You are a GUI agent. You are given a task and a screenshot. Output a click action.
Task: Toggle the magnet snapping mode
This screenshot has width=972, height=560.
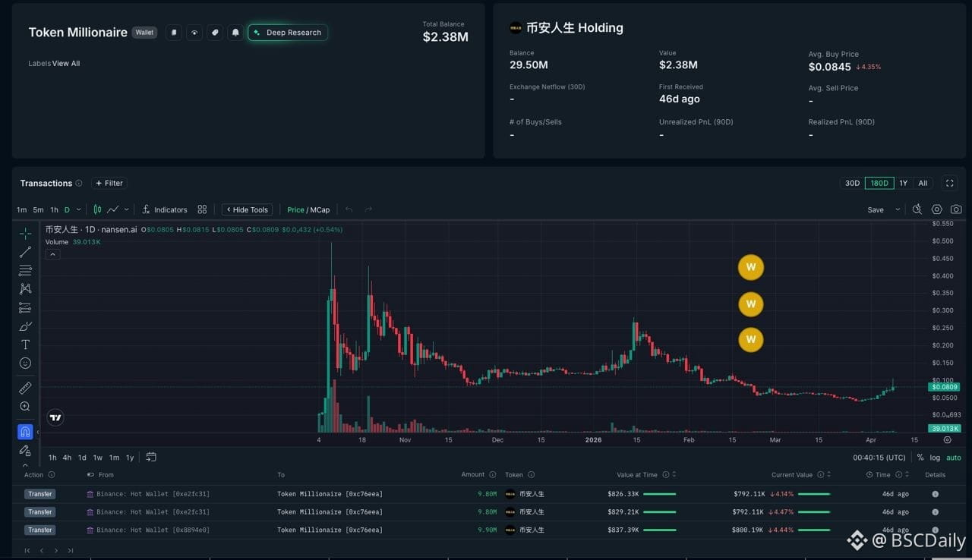click(25, 432)
